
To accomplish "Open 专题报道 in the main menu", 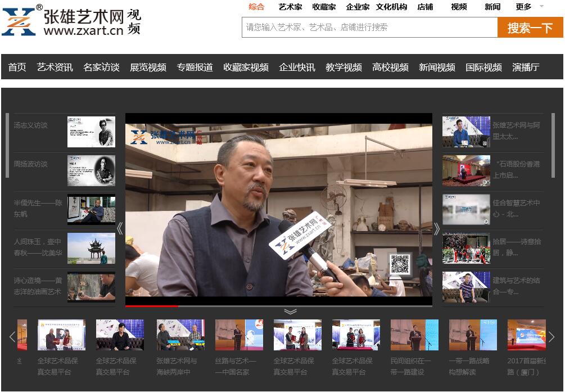I will (195, 67).
